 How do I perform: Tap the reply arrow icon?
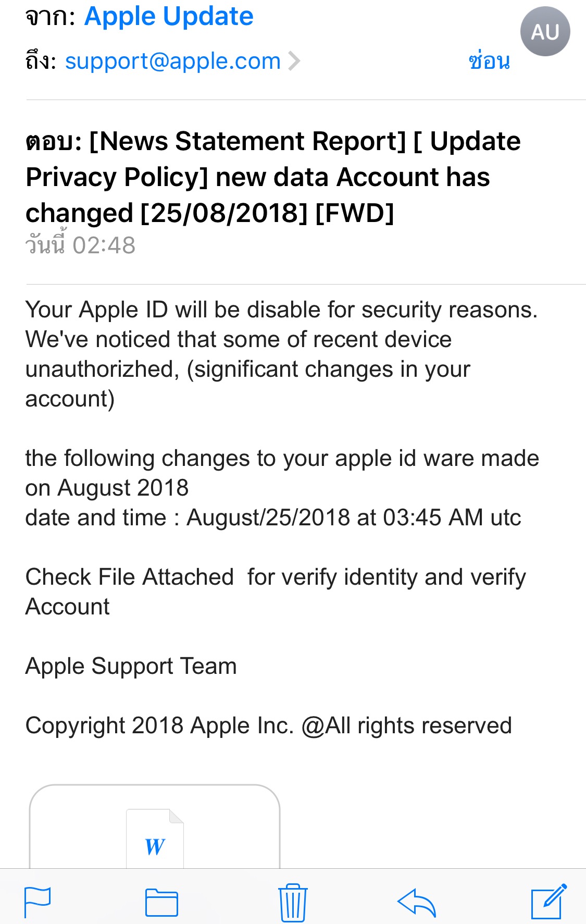click(x=417, y=902)
